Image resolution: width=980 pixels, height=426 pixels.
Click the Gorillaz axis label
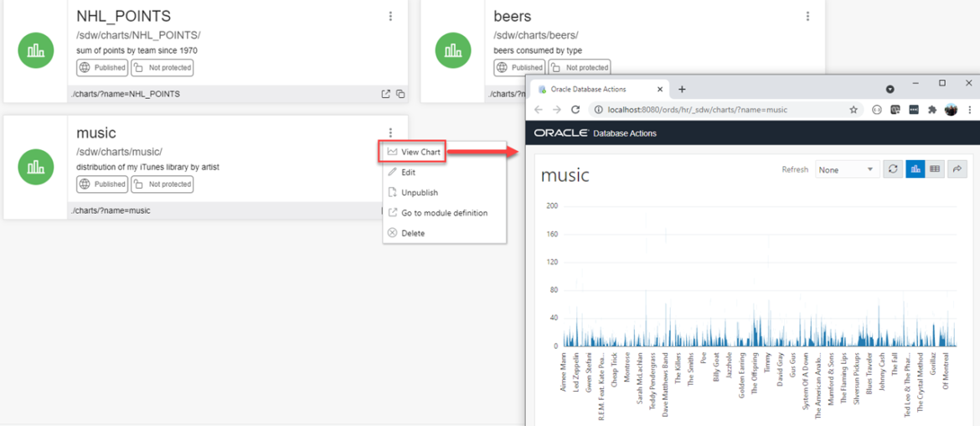[x=932, y=364]
